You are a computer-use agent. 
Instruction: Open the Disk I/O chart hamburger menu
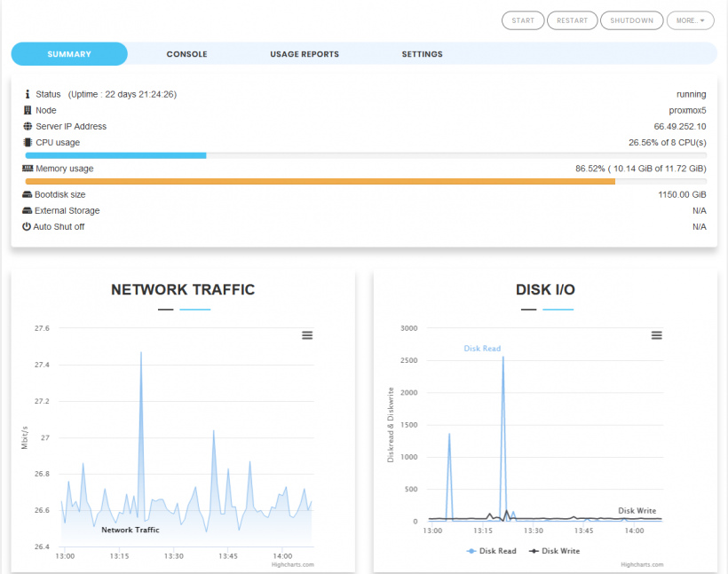pyautogui.click(x=657, y=335)
